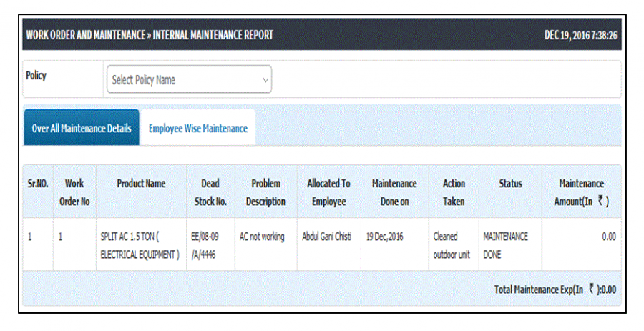Select the SPLIT AC 1.5 TON product cell
644x331 pixels.
[x=140, y=245]
